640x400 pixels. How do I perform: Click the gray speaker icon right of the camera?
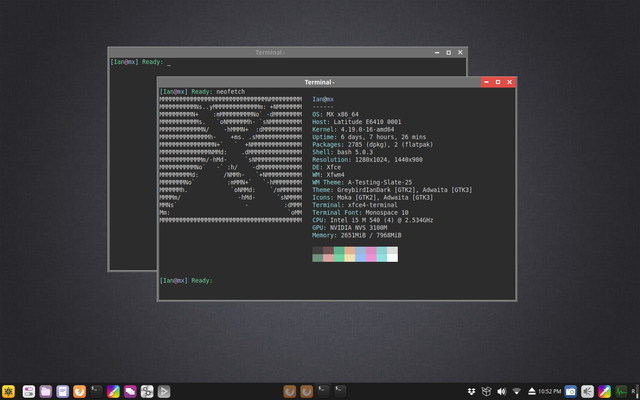tap(587, 392)
